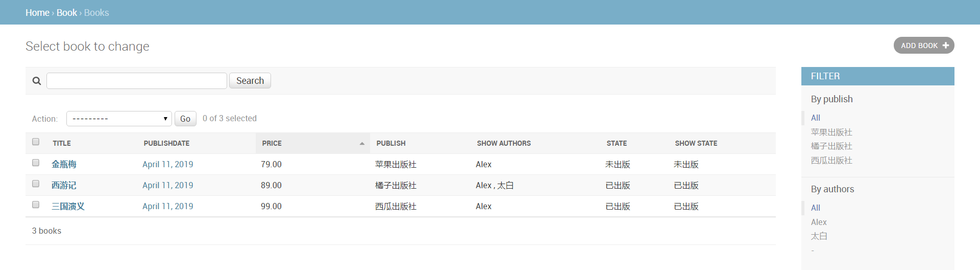Screen dimensions: 980x270
Task: Check the box for 金瓶梅
Action: 36,163
